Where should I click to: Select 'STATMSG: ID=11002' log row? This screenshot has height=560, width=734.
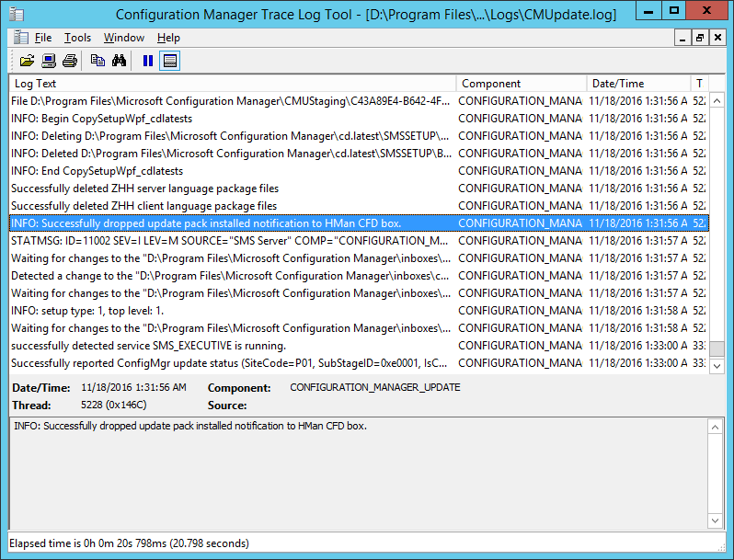point(359,241)
